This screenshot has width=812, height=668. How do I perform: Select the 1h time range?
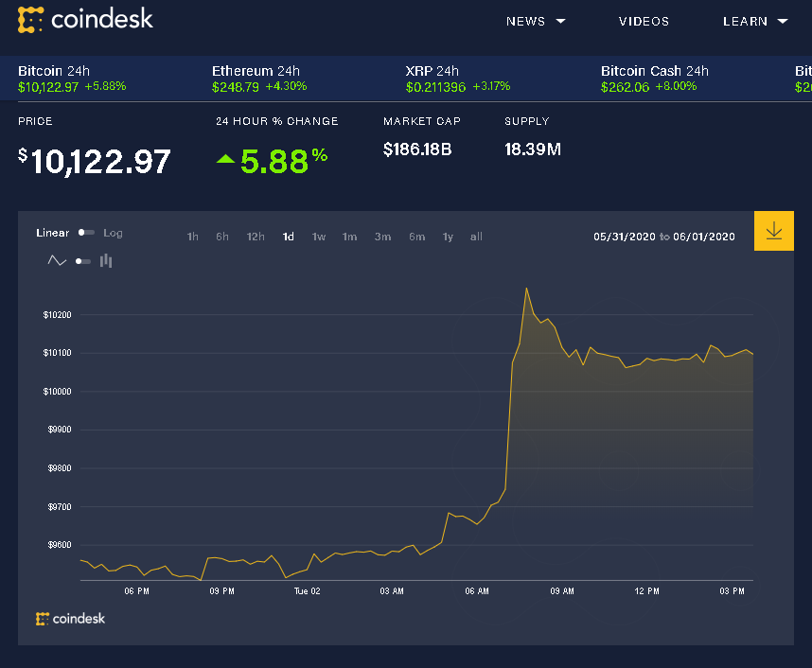(193, 237)
